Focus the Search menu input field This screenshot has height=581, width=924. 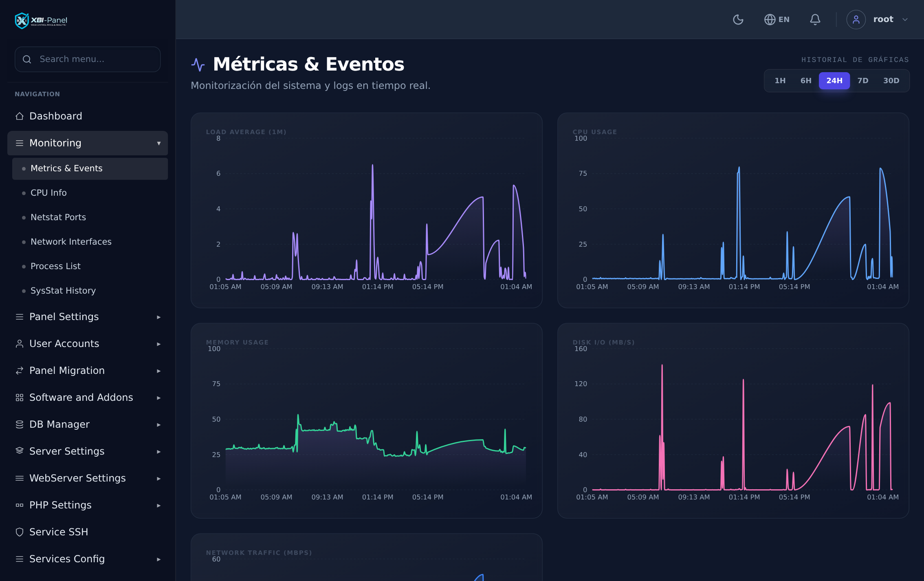88,60
